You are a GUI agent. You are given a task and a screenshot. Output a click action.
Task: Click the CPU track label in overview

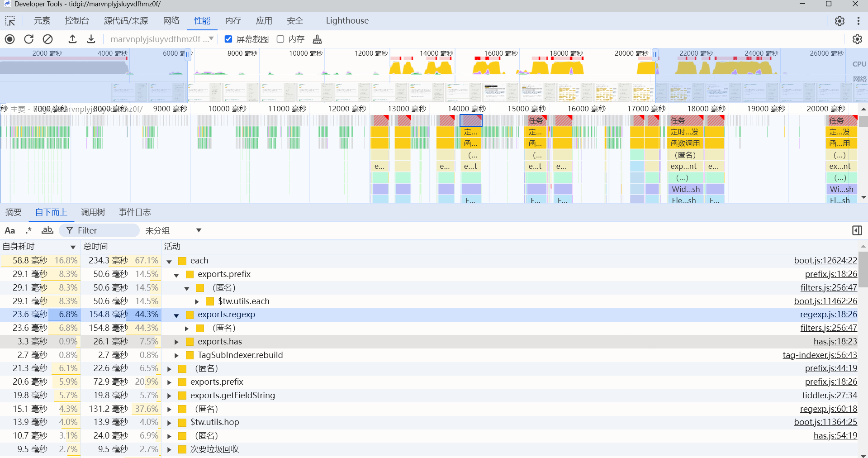coord(859,64)
